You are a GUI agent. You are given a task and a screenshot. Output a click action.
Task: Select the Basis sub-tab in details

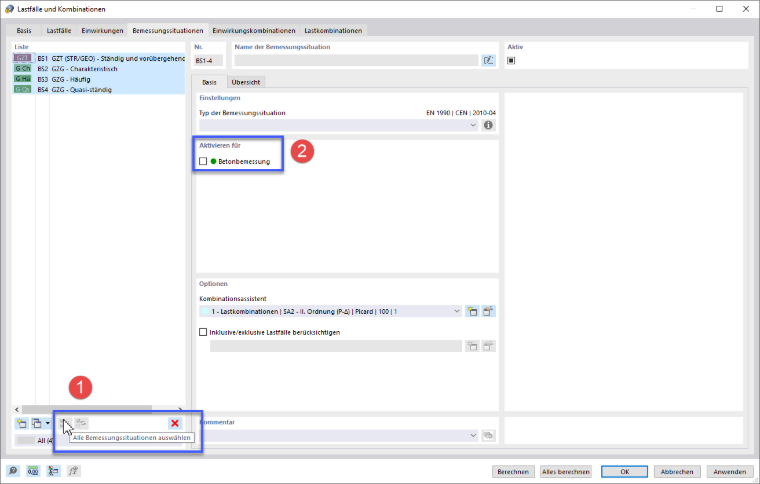click(x=209, y=82)
